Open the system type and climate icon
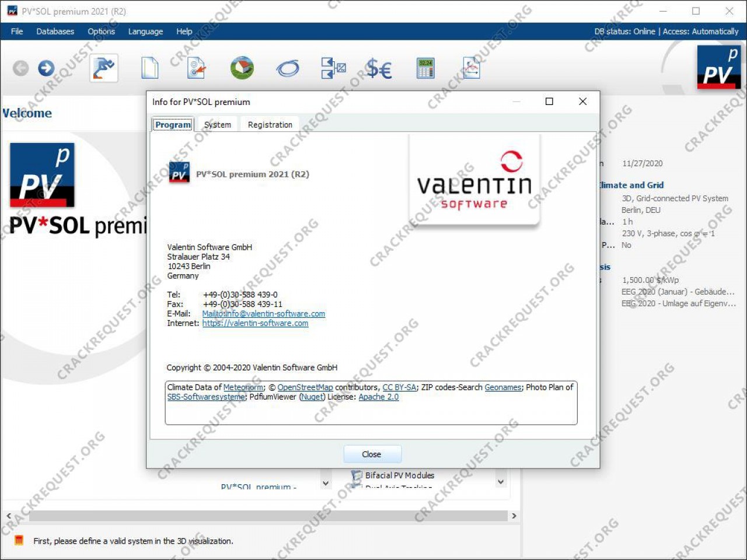The image size is (747, 560). tap(196, 68)
